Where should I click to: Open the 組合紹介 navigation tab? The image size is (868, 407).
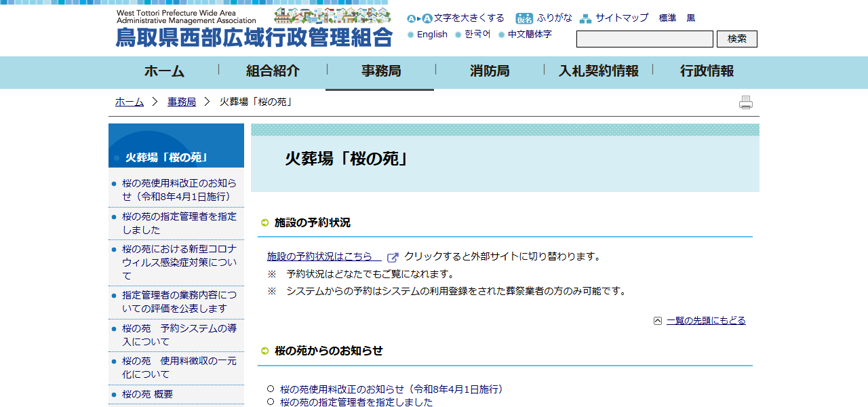273,71
